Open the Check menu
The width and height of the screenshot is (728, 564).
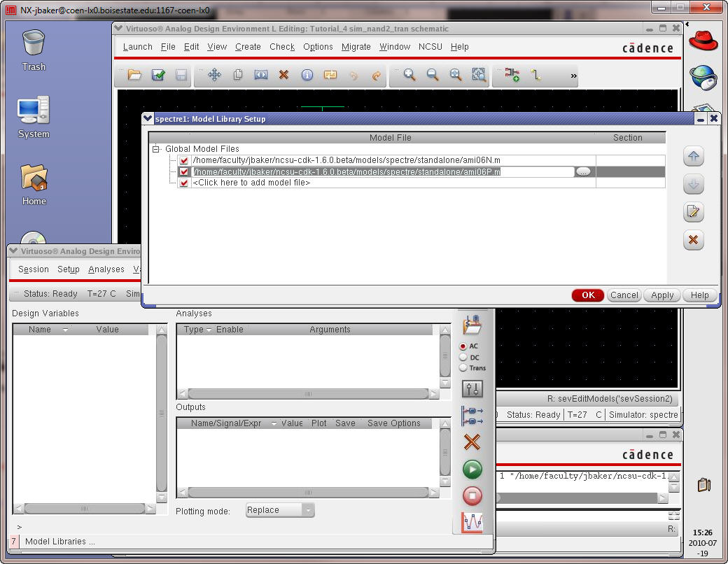282,47
